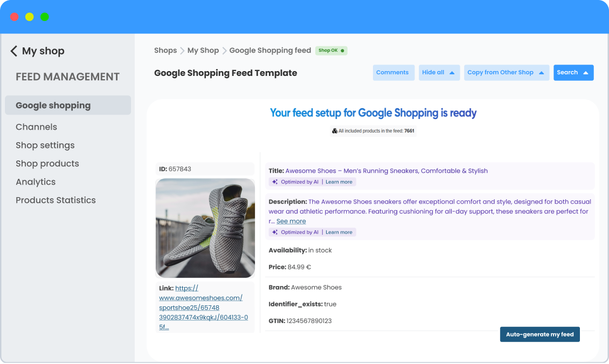The height and width of the screenshot is (364, 609).
Task: Open "Learn more" next to the Title optimization badge
Action: [339, 181]
